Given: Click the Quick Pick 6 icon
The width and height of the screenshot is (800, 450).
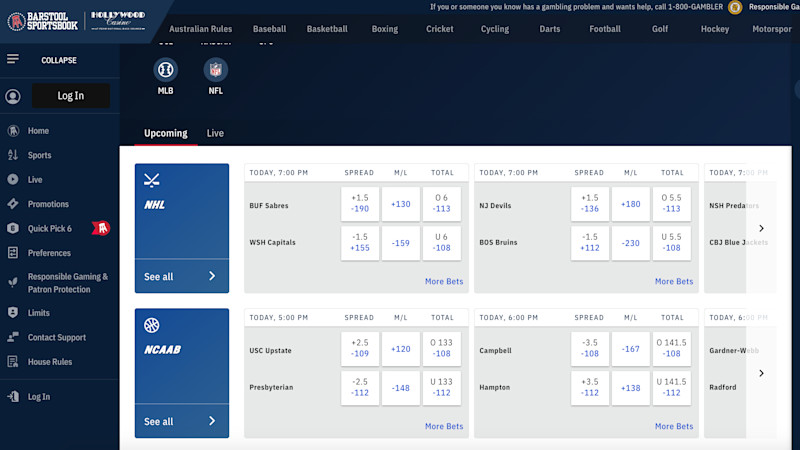Looking at the screenshot, I should [x=13, y=228].
